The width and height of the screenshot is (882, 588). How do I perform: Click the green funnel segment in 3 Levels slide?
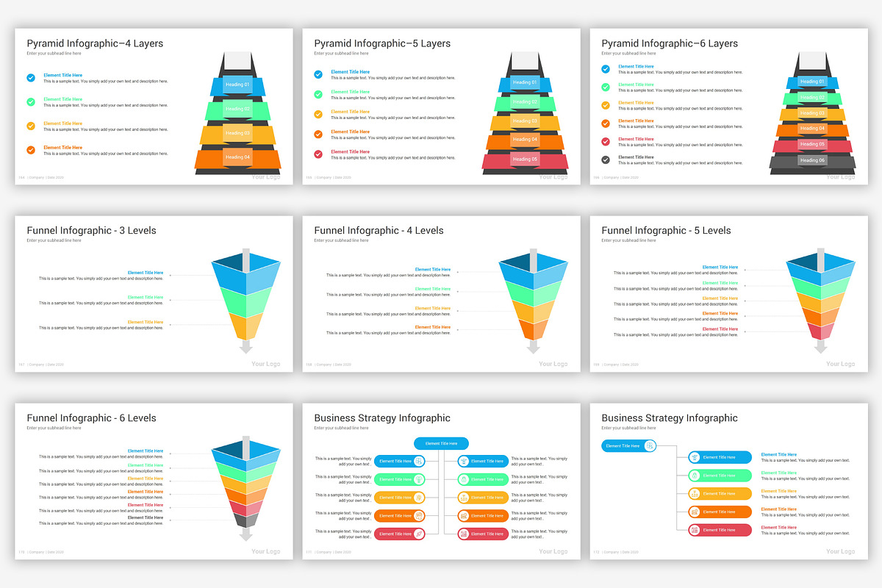tap(246, 301)
